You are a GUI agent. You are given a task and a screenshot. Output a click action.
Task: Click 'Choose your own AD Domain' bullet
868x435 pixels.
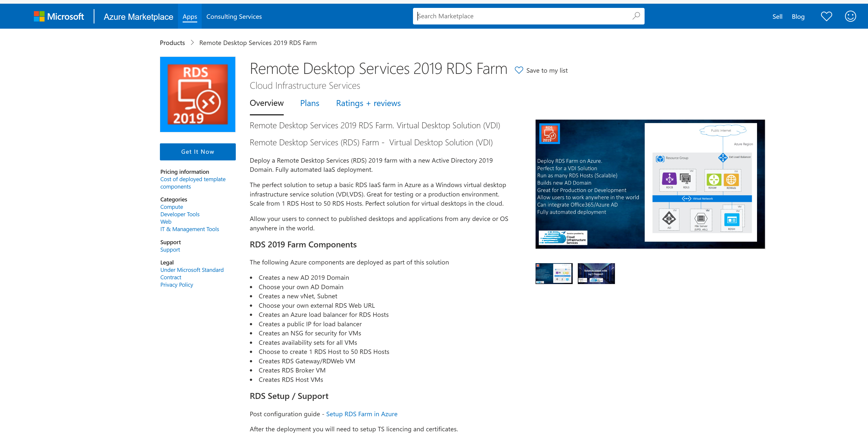click(301, 287)
